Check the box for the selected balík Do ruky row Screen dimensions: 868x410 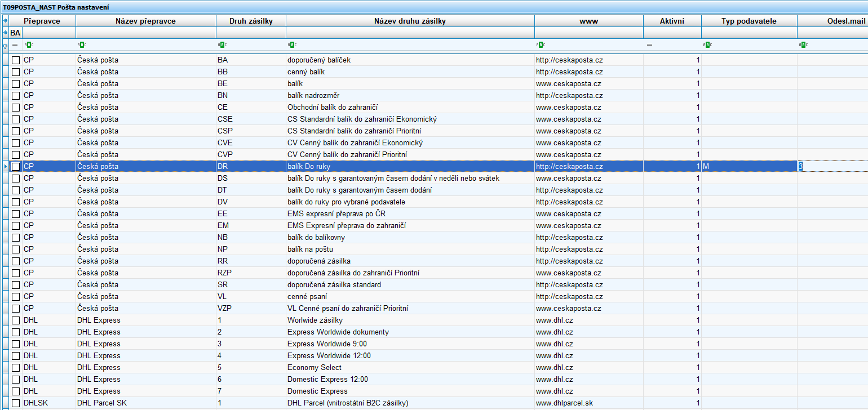(x=16, y=167)
